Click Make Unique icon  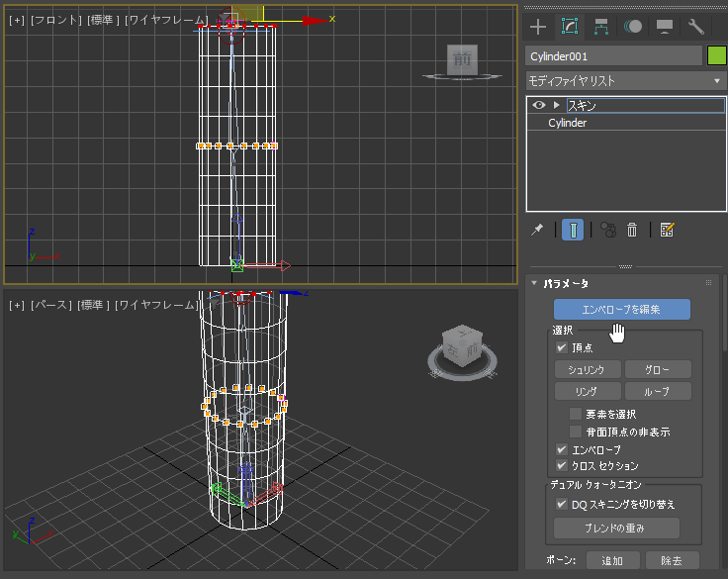pyautogui.click(x=608, y=230)
